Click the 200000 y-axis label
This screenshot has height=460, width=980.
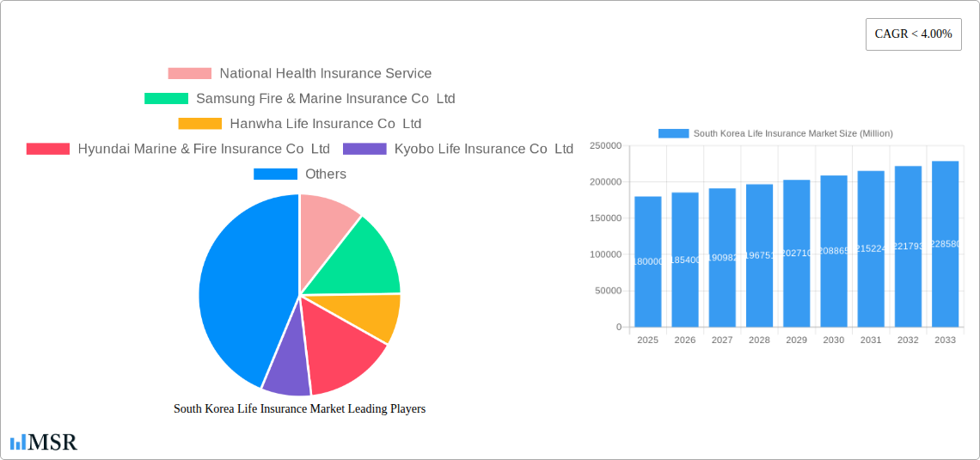pos(606,182)
